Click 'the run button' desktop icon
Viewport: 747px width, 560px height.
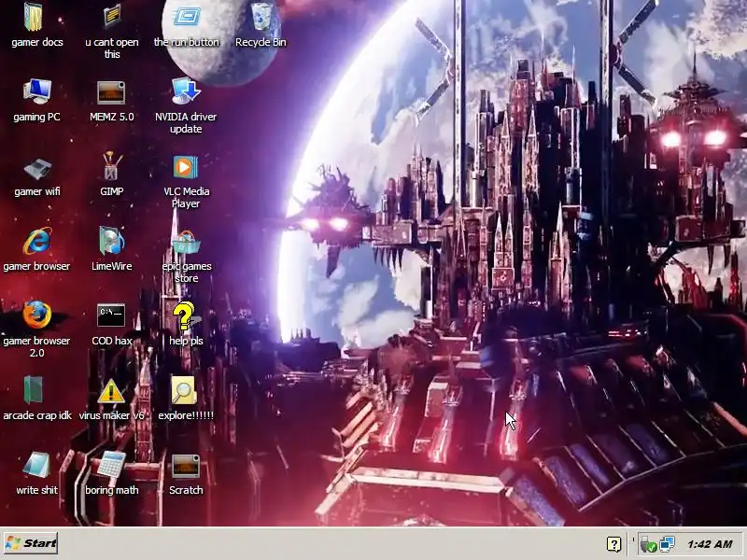tap(187, 17)
